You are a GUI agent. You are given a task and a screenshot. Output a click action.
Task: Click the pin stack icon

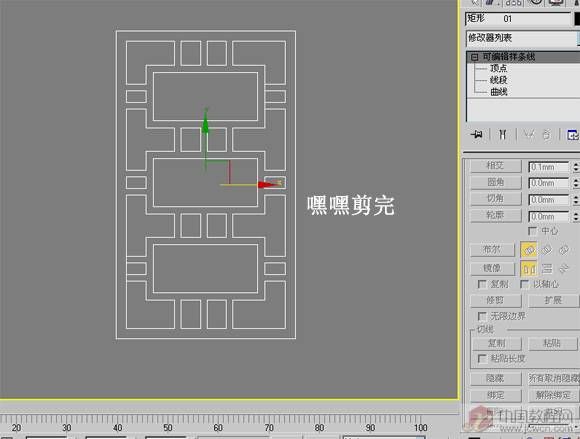[x=477, y=134]
